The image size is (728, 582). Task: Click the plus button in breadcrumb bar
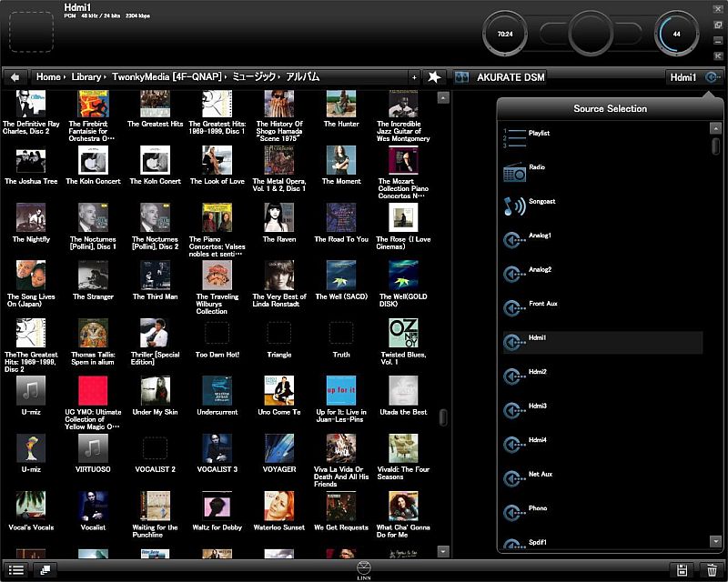click(x=414, y=77)
